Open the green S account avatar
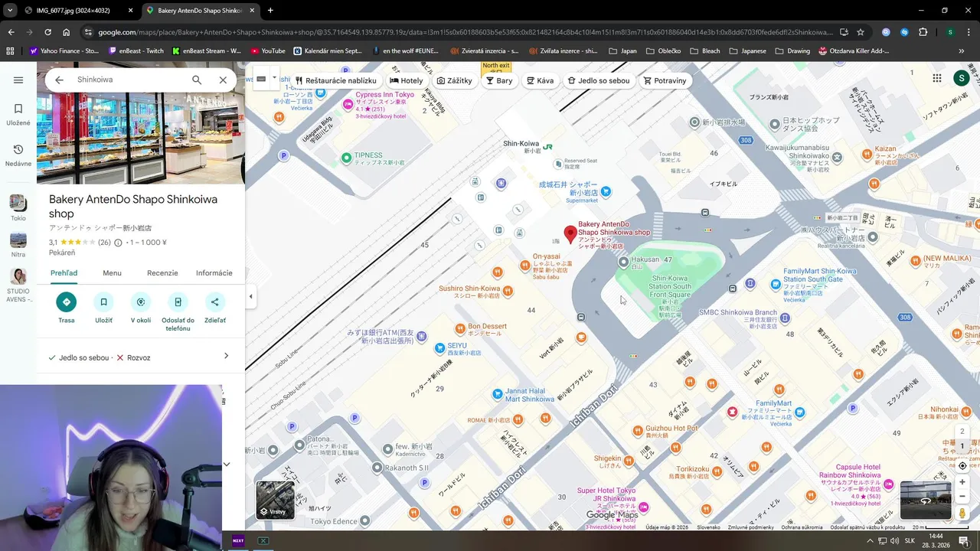This screenshot has width=980, height=551. (961, 78)
